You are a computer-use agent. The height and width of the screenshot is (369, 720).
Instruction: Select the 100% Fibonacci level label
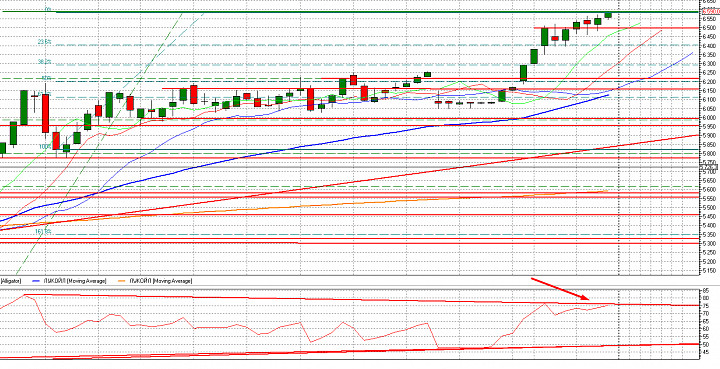coord(45,147)
